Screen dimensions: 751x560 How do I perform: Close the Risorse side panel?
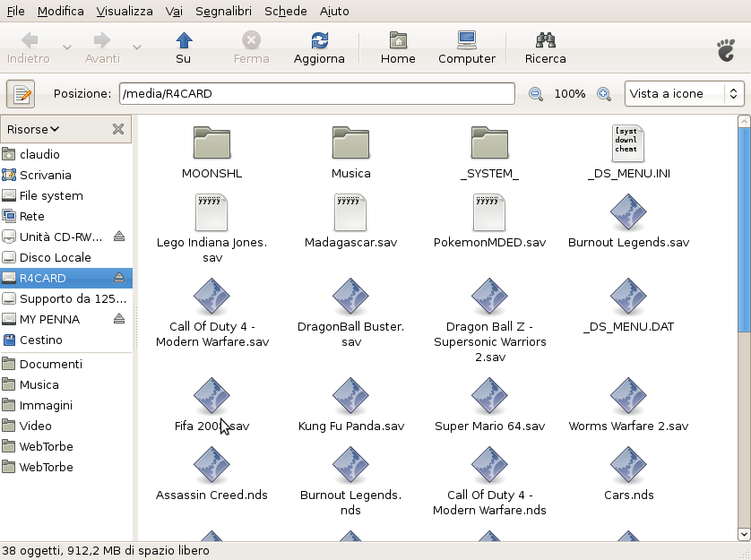pos(118,129)
